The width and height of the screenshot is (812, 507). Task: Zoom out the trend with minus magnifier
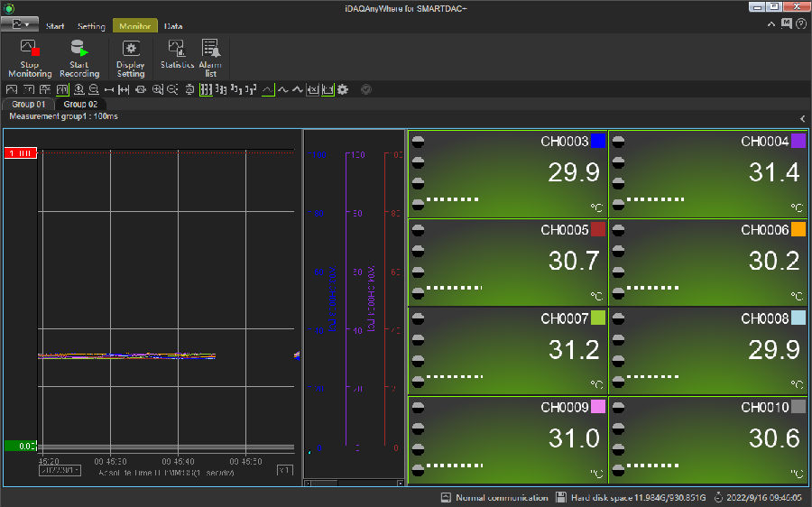click(172, 89)
